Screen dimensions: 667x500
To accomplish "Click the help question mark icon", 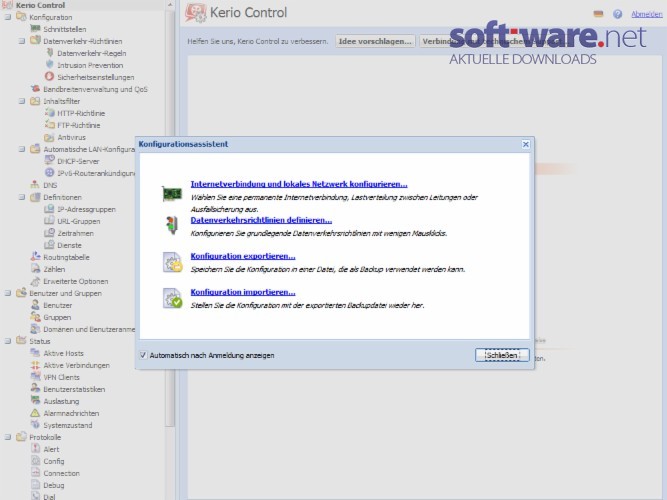I will 617,14.
